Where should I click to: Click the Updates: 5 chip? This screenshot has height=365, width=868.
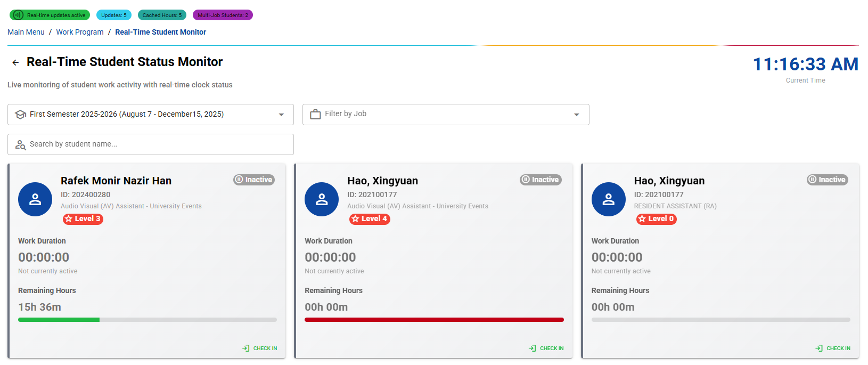tap(114, 15)
